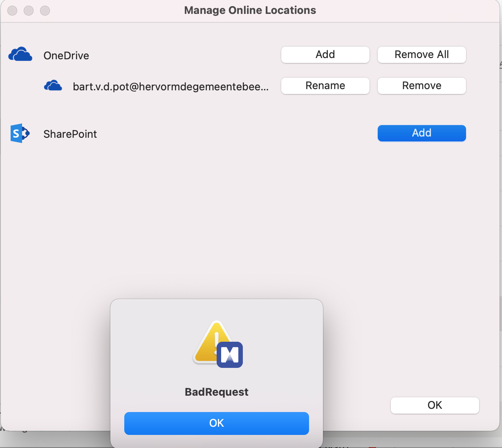This screenshot has height=448, width=502.
Task: Click the SharePoint logo icon
Action: coord(20,133)
